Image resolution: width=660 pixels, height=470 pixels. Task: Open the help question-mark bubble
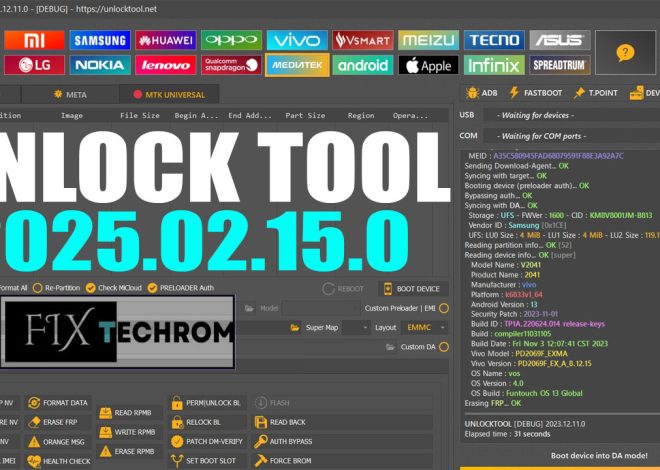pyautogui.click(x=625, y=53)
